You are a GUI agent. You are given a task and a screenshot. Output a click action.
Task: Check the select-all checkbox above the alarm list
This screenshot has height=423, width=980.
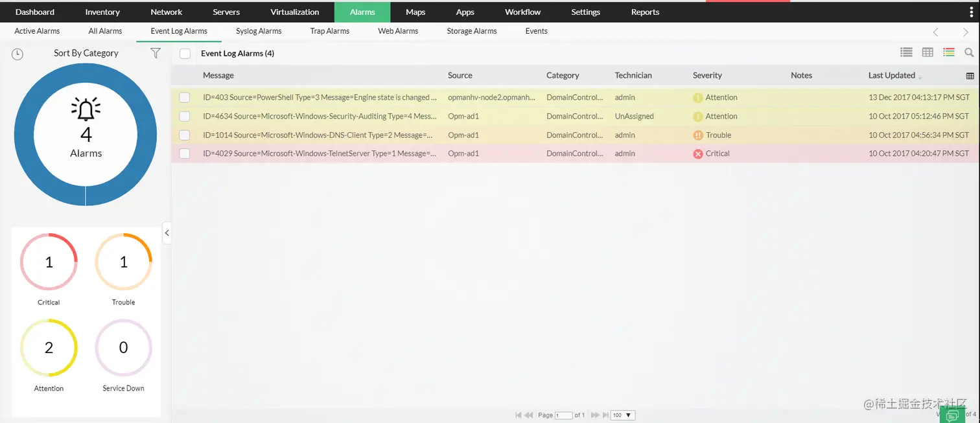point(185,53)
